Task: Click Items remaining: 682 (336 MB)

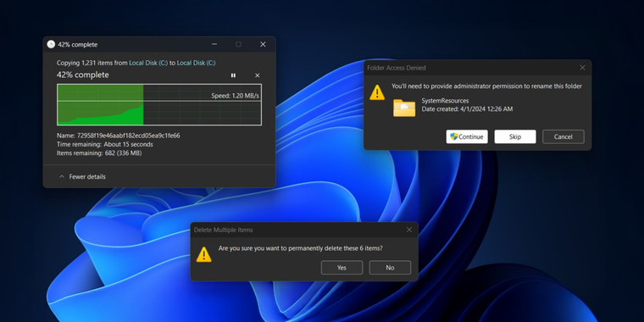Action: [99, 153]
